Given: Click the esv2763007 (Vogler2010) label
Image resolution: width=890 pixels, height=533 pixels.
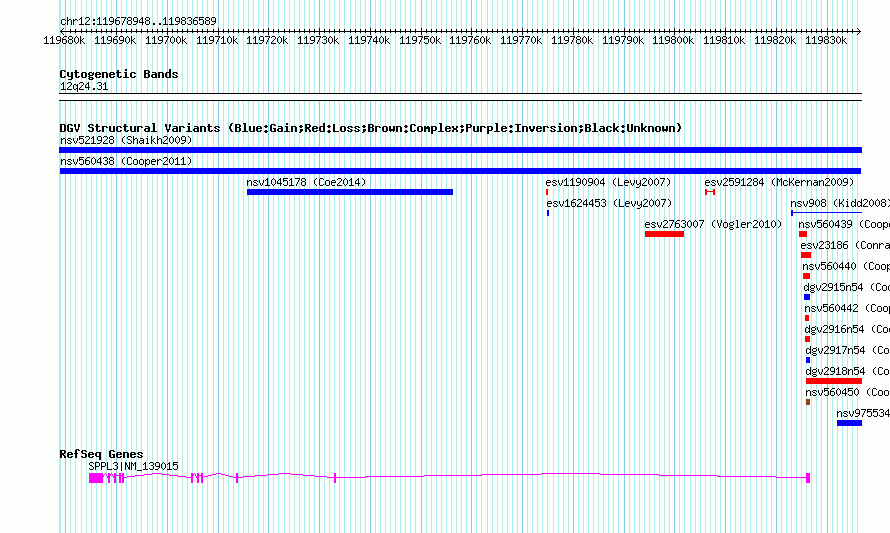Looking at the screenshot, I should coord(713,224).
